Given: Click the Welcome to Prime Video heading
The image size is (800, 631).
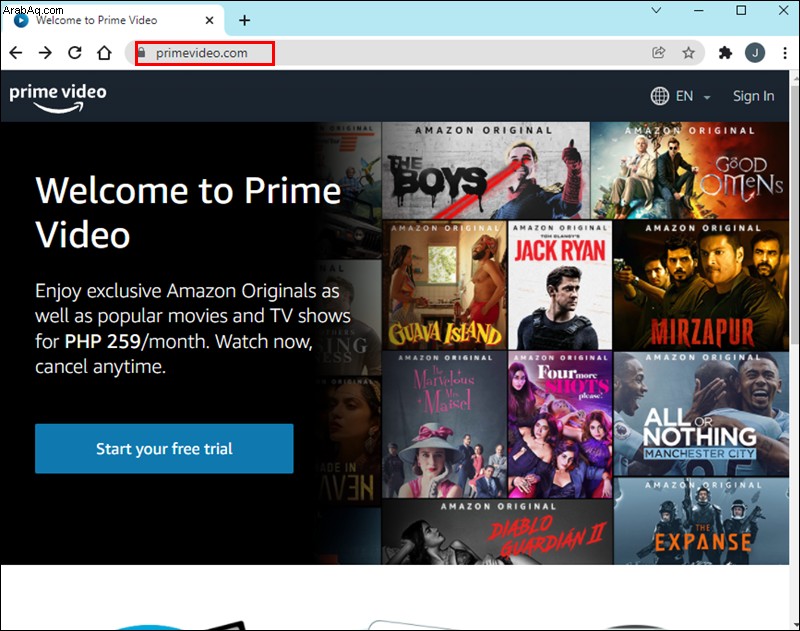Looking at the screenshot, I should [188, 212].
